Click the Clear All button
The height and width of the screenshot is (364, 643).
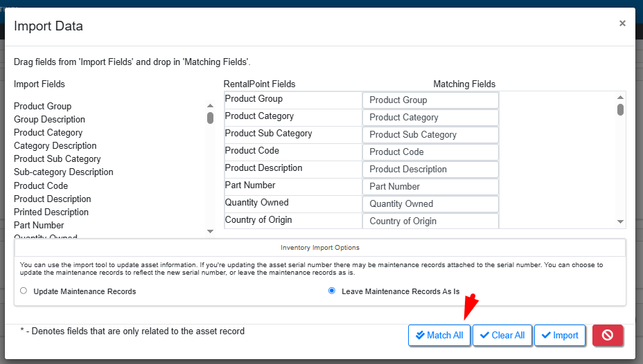[x=502, y=335]
